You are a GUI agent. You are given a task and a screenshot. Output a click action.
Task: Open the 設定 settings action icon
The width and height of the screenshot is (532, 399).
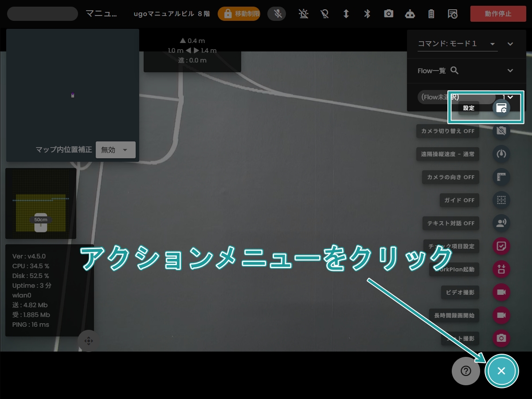pyautogui.click(x=501, y=108)
